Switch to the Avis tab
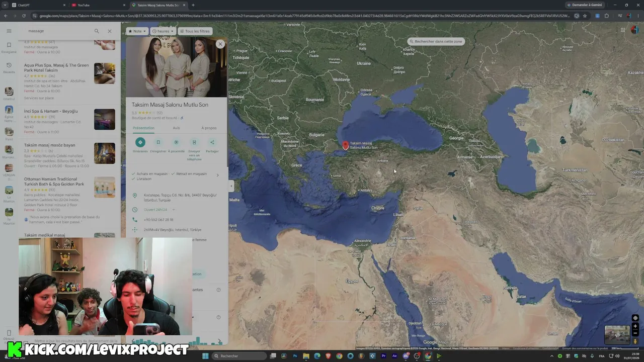Screen dimensions: 644x362 176,128
